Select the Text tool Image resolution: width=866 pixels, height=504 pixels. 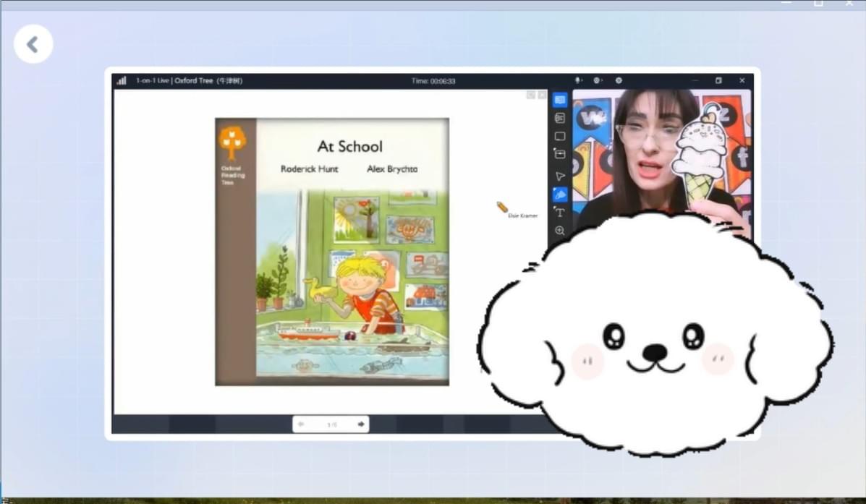559,213
